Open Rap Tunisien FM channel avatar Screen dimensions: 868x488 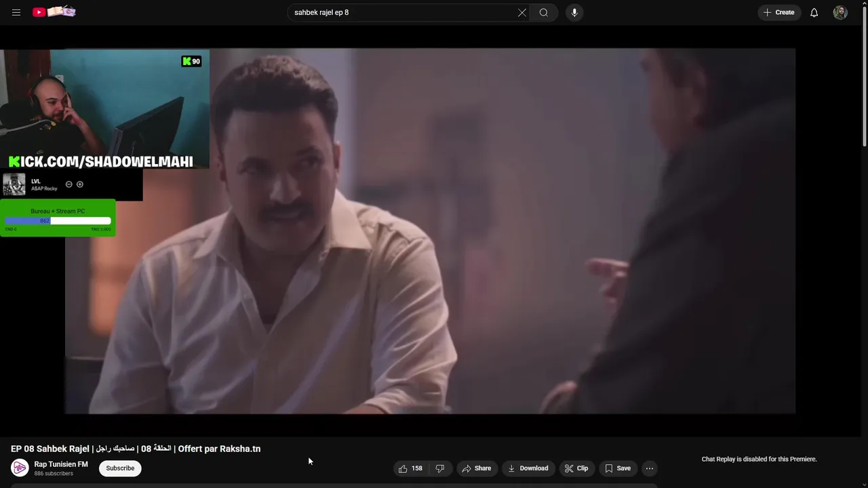pos(20,468)
